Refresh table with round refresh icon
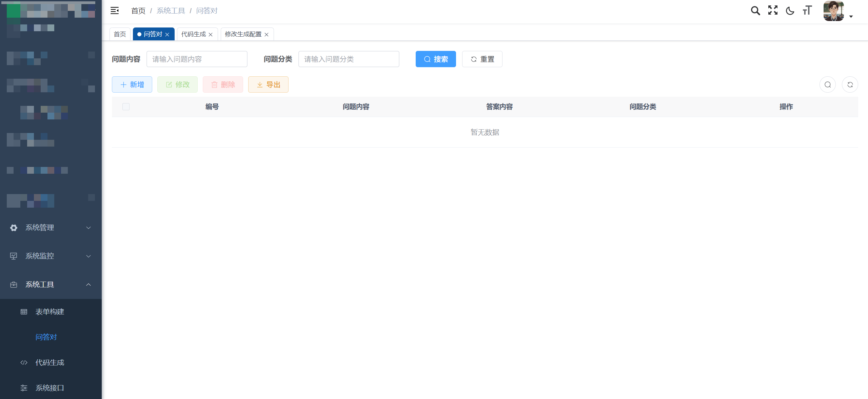The height and width of the screenshot is (399, 868). click(x=850, y=85)
